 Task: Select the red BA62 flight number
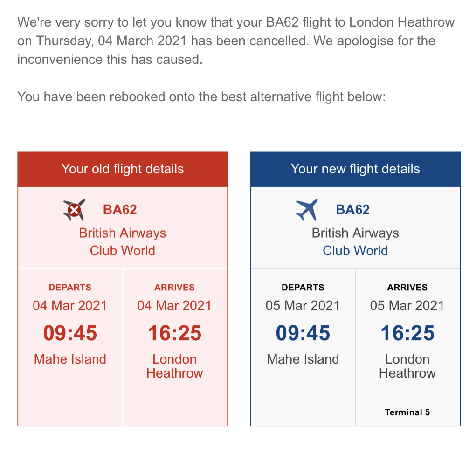point(120,210)
